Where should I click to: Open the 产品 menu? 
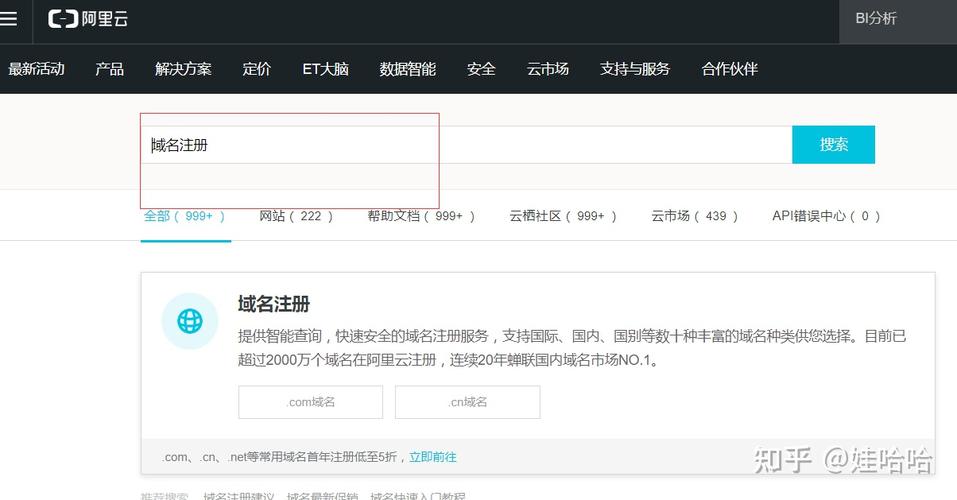click(x=109, y=69)
